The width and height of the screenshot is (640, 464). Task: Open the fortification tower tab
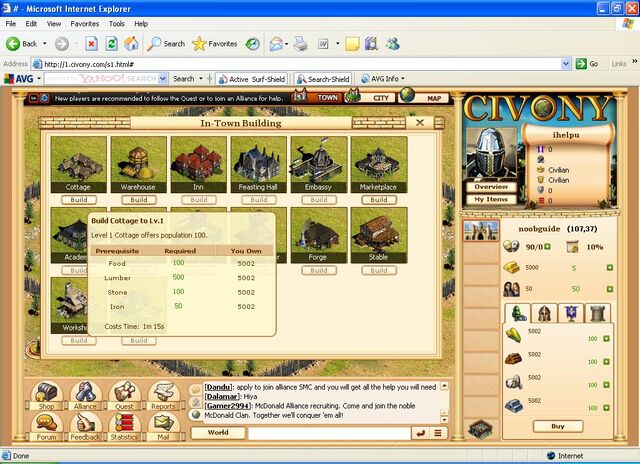598,313
